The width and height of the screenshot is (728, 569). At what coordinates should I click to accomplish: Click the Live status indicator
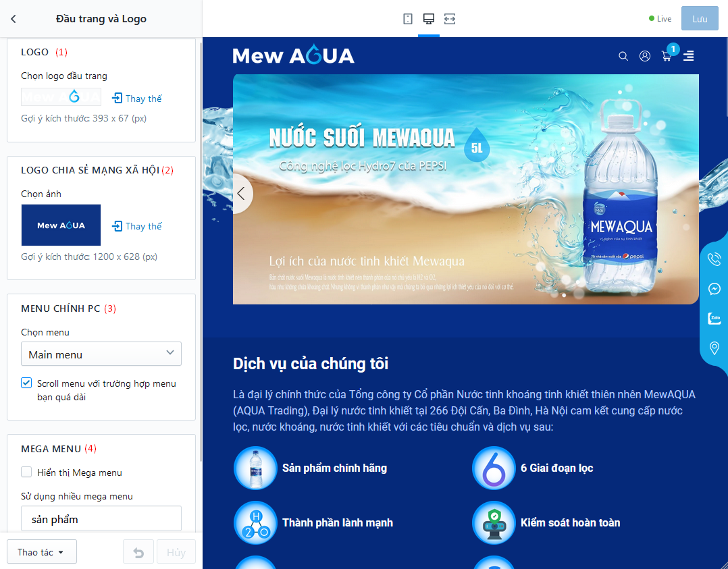(x=660, y=19)
